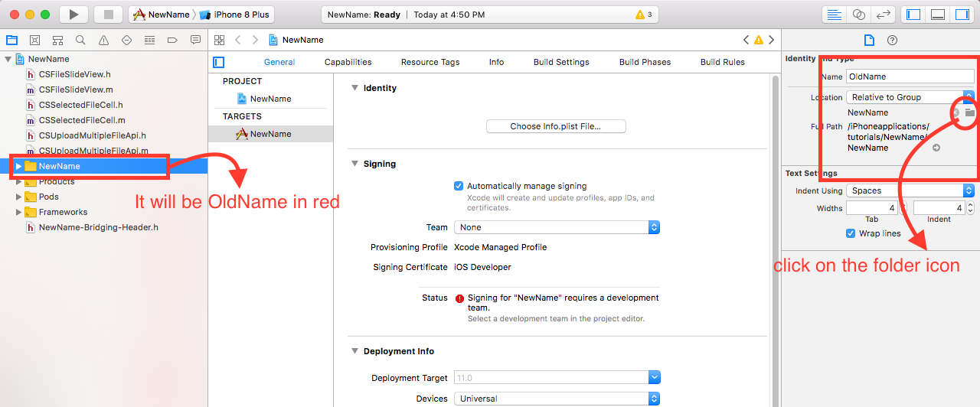The image size is (980, 407).
Task: Open CSFileSlideView.h file
Action: (74, 74)
